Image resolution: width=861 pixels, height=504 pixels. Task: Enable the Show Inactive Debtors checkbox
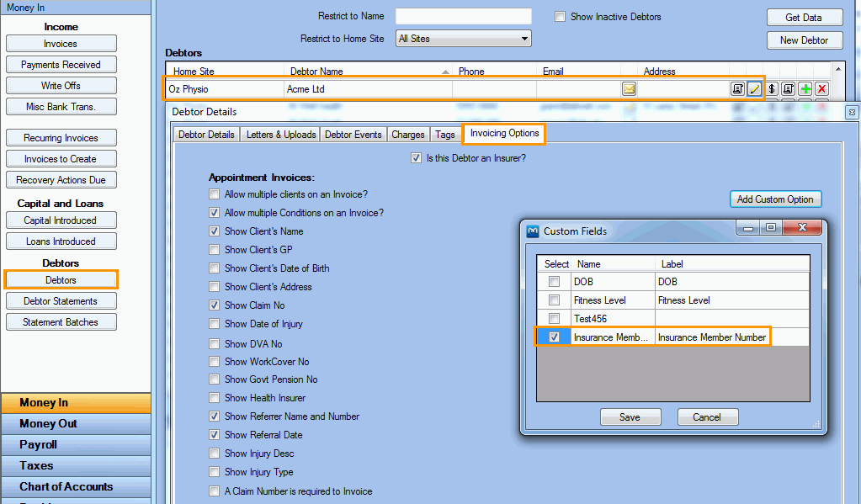[x=561, y=17]
